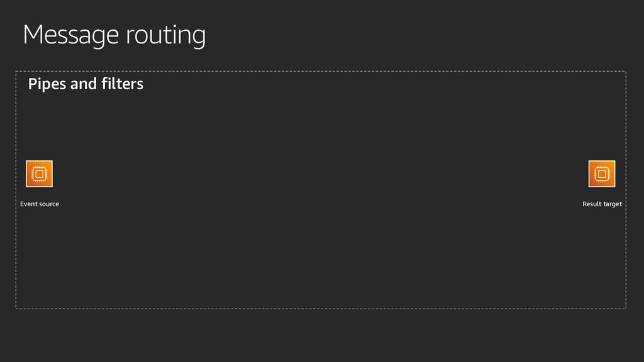Image resolution: width=644 pixels, height=362 pixels.
Task: Click the word "Result" under right icon
Action: (x=592, y=204)
